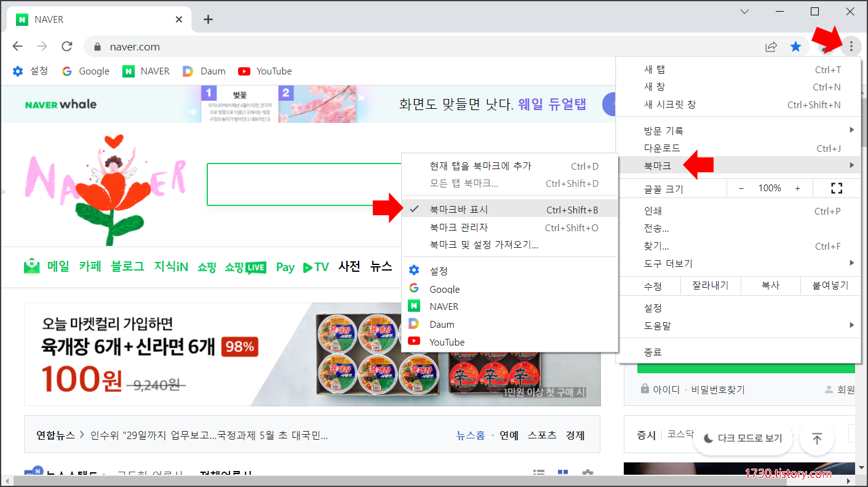Viewport: 868px width, 487px height.
Task: Select YouTube in bookmark submenu list
Action: (509, 342)
